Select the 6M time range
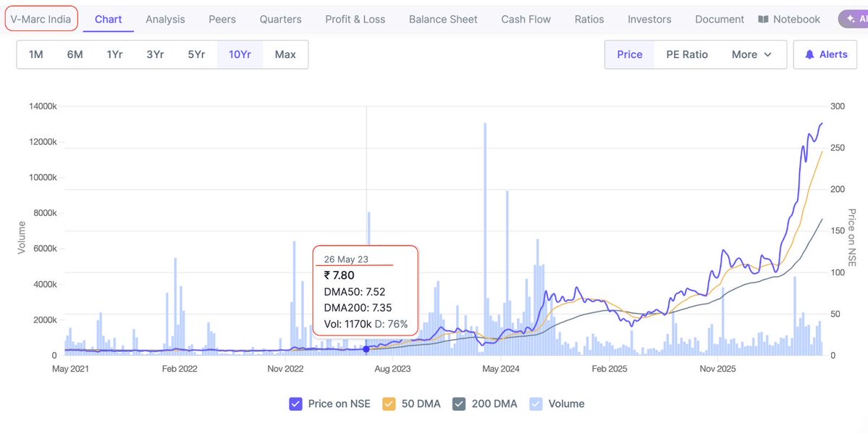This screenshot has height=434, width=868. pyautogui.click(x=75, y=54)
